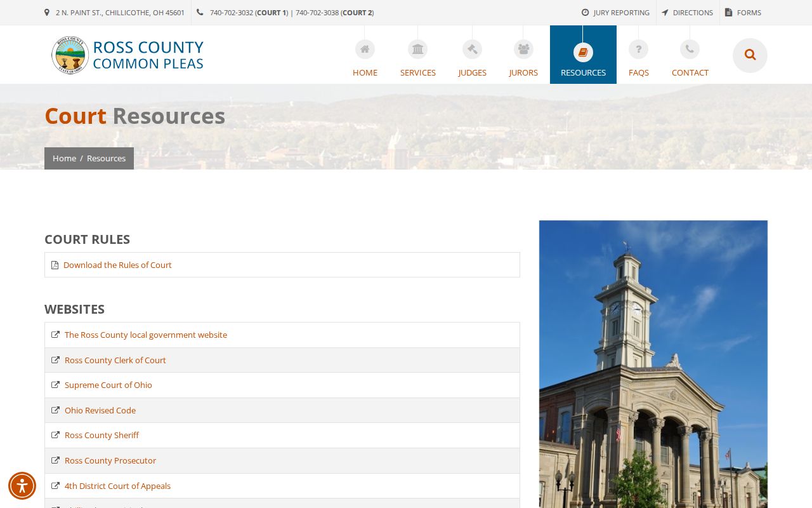Click the Ross County seal logo
The image size is (812, 508).
pyautogui.click(x=70, y=55)
